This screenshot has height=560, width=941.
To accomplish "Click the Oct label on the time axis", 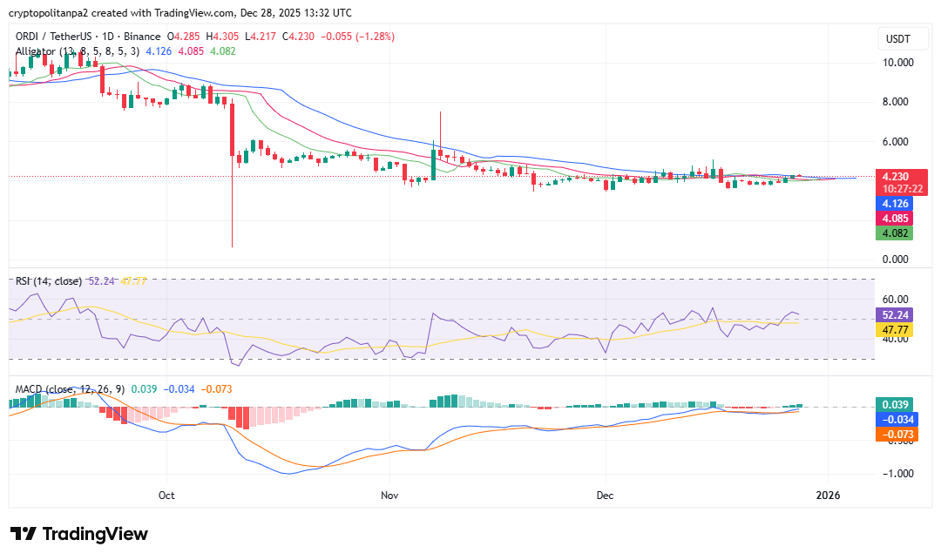I will [166, 495].
